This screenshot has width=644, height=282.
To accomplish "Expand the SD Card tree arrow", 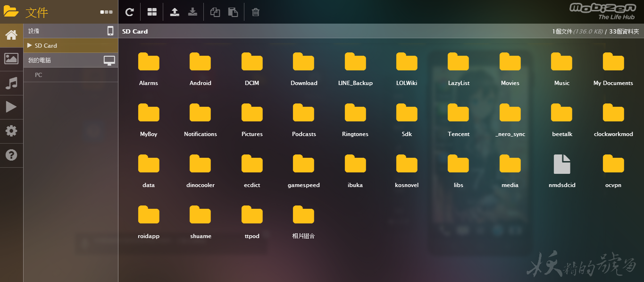I will point(29,45).
